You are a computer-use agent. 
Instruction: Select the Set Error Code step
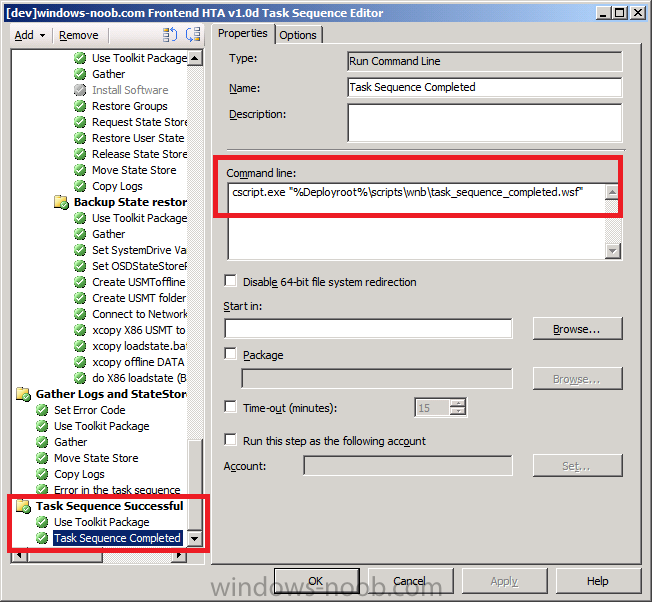(90, 410)
